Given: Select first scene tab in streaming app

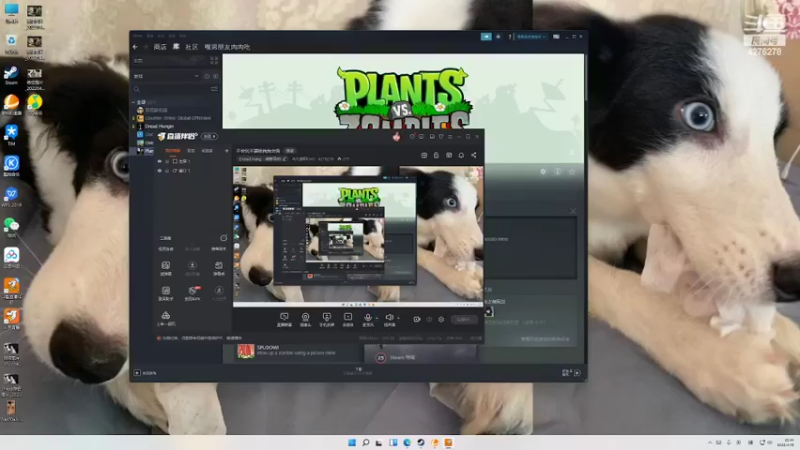Looking at the screenshot, I should pos(172,151).
